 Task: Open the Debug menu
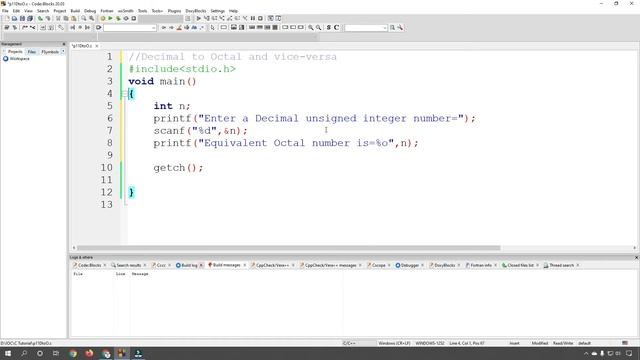tap(90, 11)
